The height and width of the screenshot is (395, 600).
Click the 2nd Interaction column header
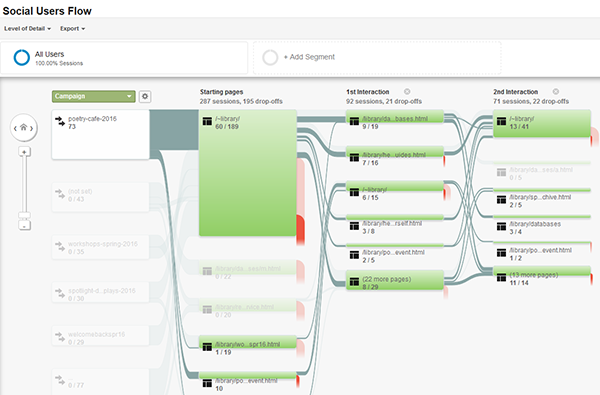coord(515,92)
